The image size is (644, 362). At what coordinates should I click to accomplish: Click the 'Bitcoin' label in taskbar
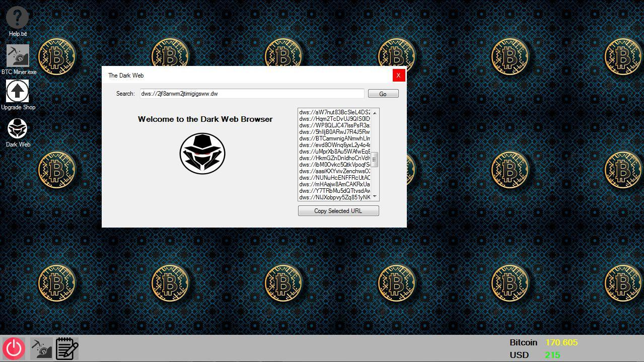pyautogui.click(x=524, y=342)
